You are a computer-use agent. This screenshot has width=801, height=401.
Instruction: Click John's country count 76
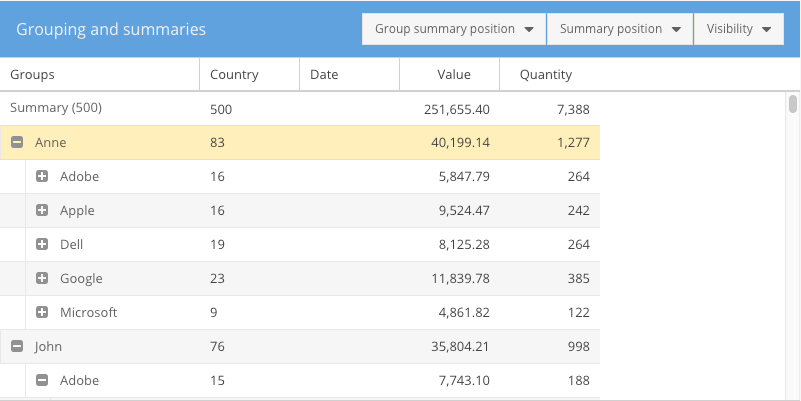pyautogui.click(x=217, y=346)
